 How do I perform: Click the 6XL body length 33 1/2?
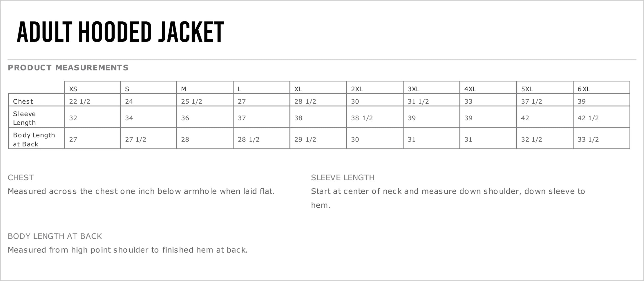[x=588, y=140]
